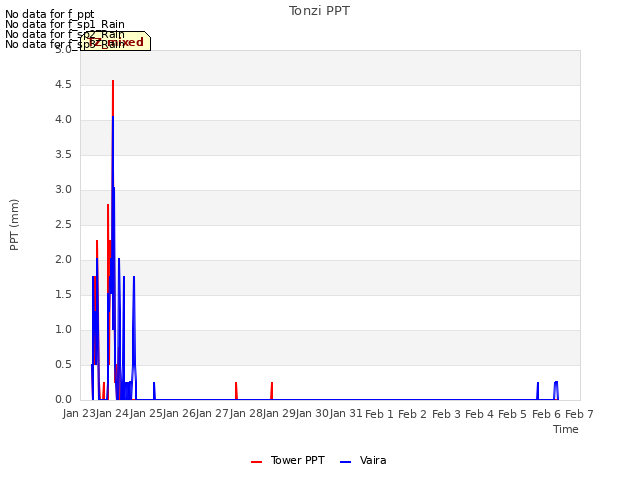The width and height of the screenshot is (640, 480).
Task: Click the Feb 4 x-axis tick label
Action: (479, 414)
